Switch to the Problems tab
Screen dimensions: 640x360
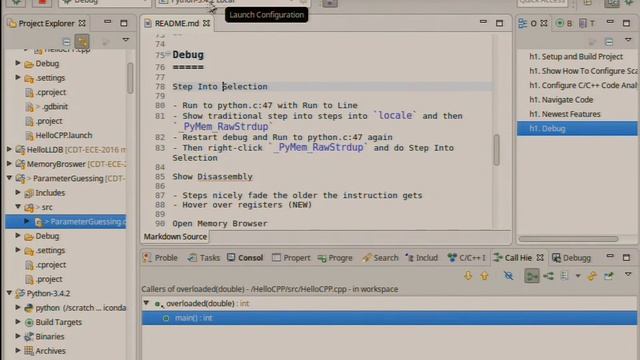click(160, 258)
